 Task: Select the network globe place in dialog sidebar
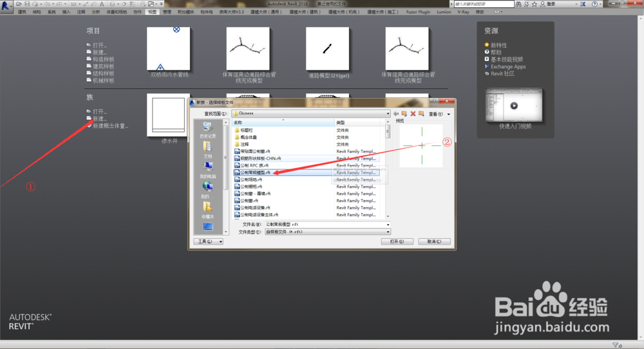coord(207,190)
